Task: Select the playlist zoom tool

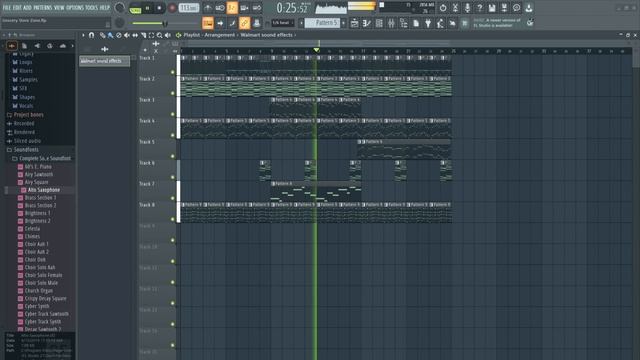Action: click(x=160, y=36)
